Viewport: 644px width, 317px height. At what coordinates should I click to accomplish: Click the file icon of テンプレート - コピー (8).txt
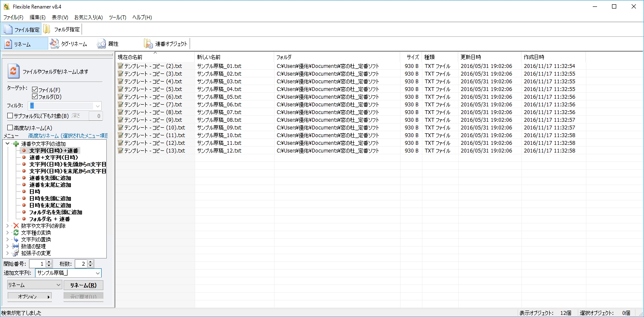click(120, 112)
